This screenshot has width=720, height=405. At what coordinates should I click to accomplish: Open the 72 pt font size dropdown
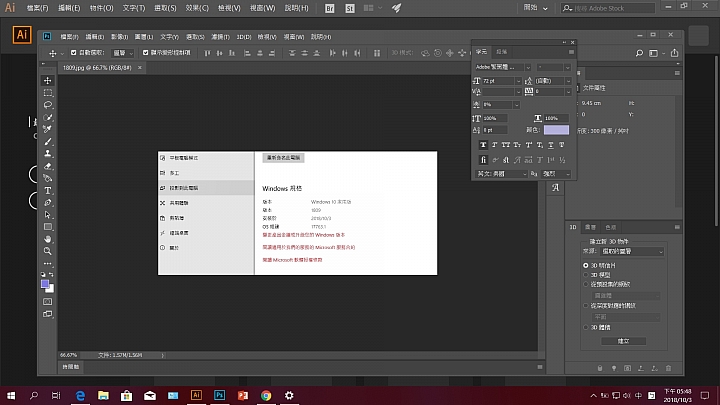[x=518, y=81]
